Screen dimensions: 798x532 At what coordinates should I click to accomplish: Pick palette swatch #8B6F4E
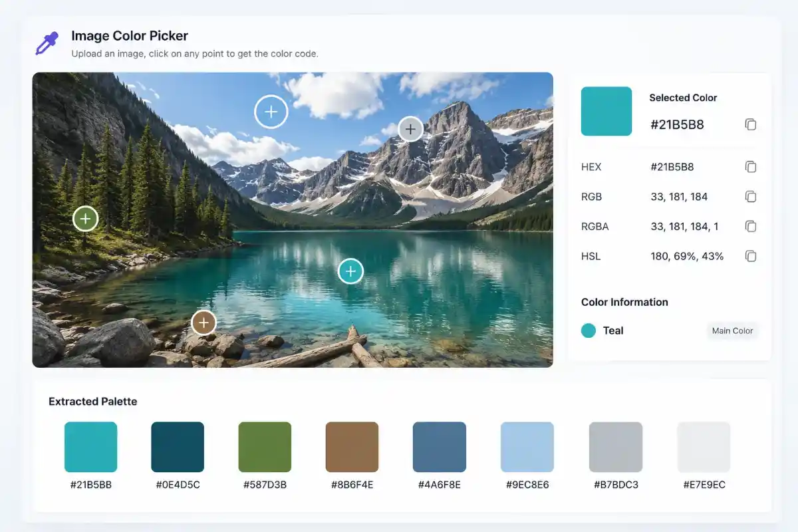(x=352, y=447)
